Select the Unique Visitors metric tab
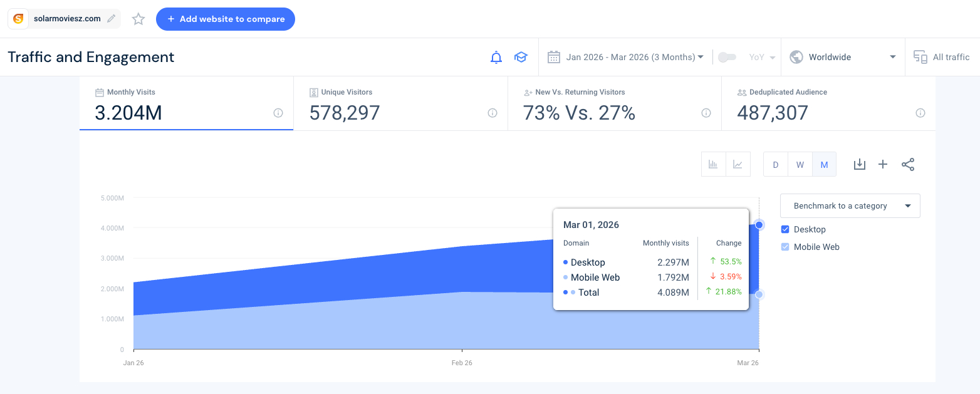 [400, 104]
